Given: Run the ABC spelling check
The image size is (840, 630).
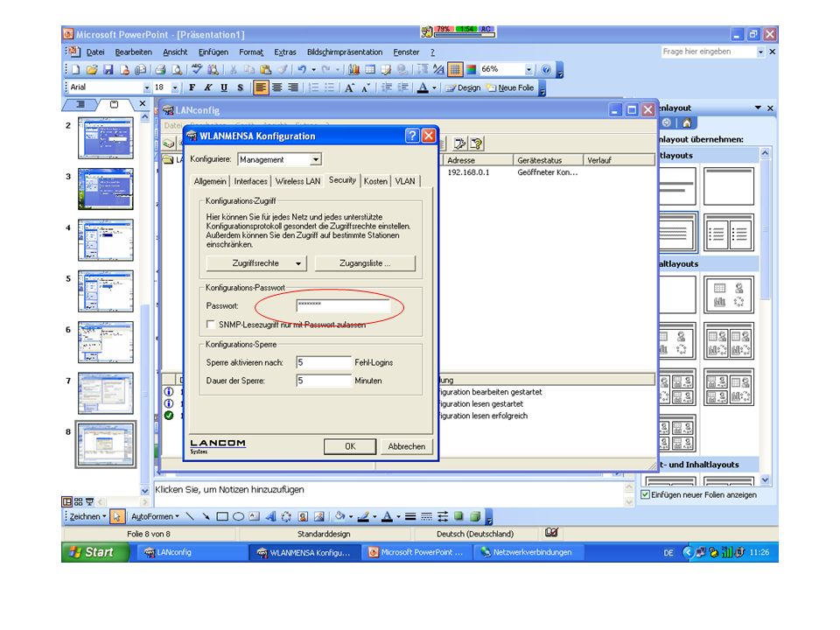Looking at the screenshot, I should tap(197, 70).
